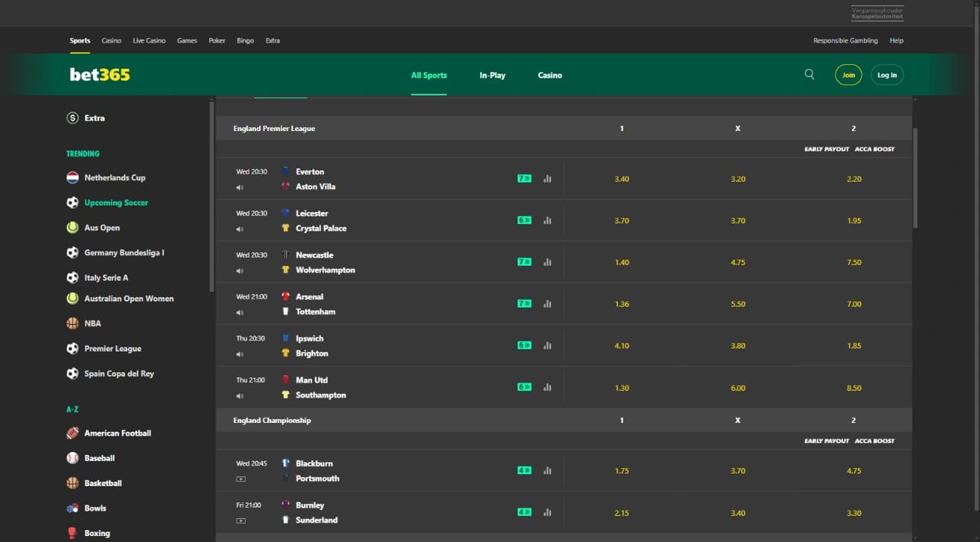
Task: Open the Responsible Gambling link
Action: pos(846,40)
